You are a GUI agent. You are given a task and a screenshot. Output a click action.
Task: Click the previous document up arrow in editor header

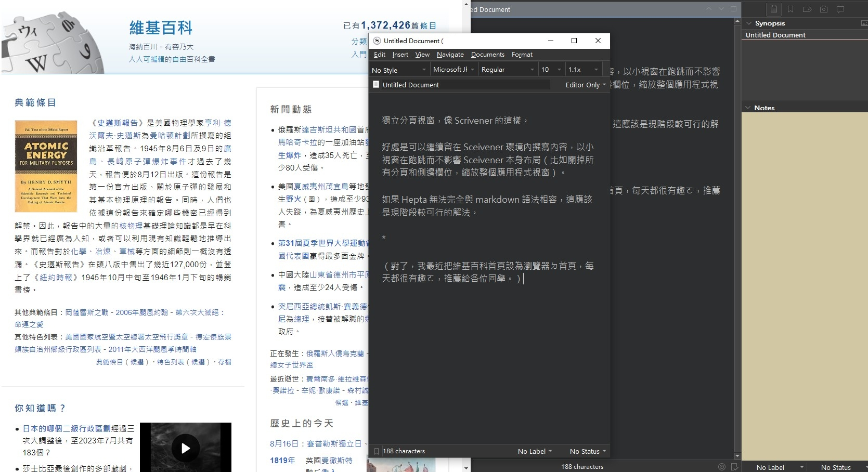(x=709, y=9)
